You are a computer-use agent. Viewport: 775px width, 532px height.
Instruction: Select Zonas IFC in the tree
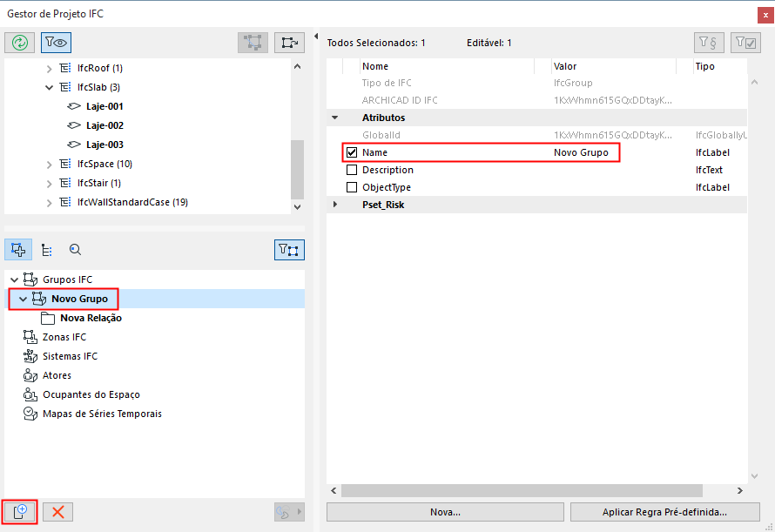click(64, 337)
